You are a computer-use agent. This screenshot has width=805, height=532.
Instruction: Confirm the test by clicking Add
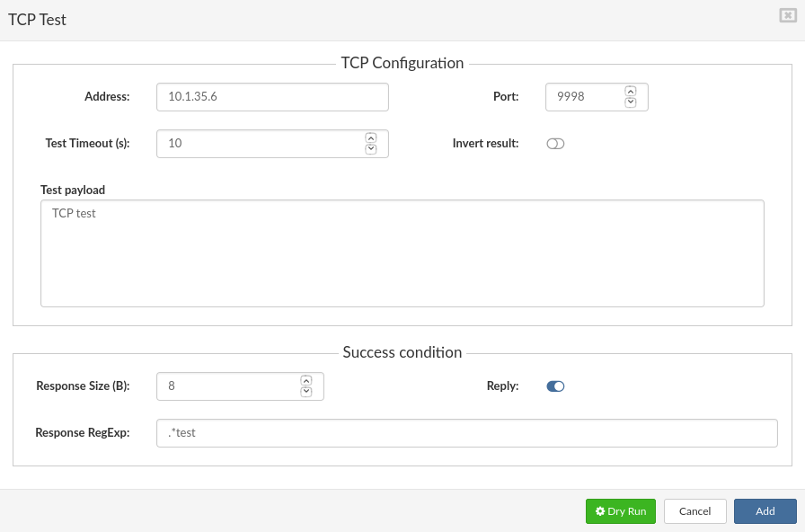coord(765,510)
